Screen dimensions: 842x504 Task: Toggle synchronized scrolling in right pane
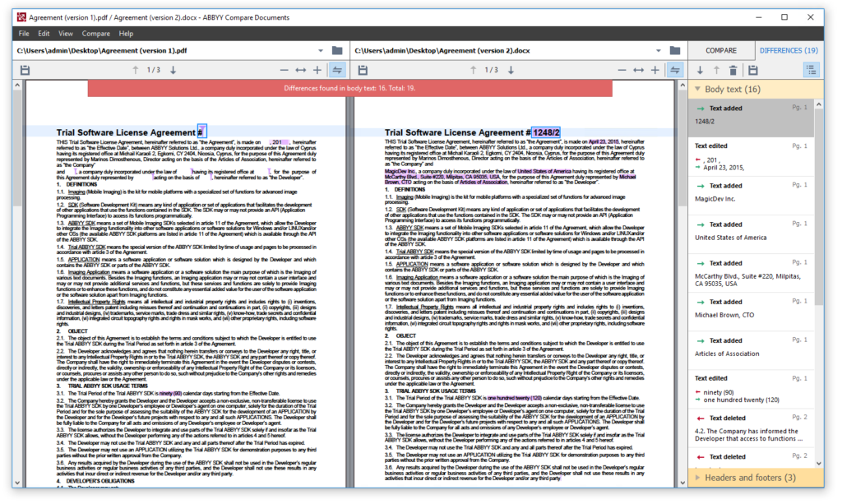(x=674, y=71)
